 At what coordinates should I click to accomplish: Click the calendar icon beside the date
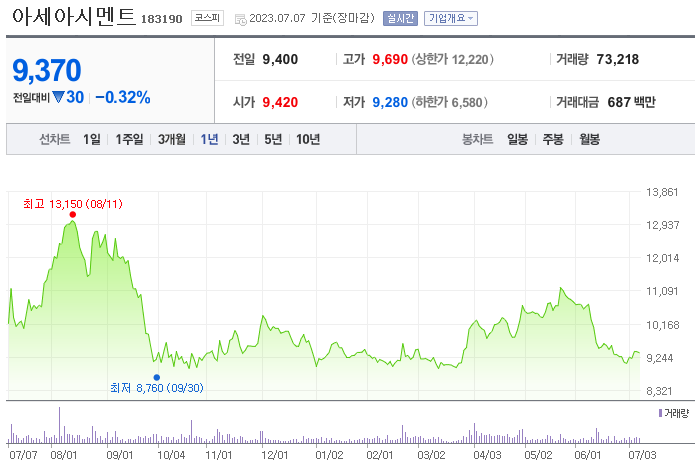click(241, 19)
